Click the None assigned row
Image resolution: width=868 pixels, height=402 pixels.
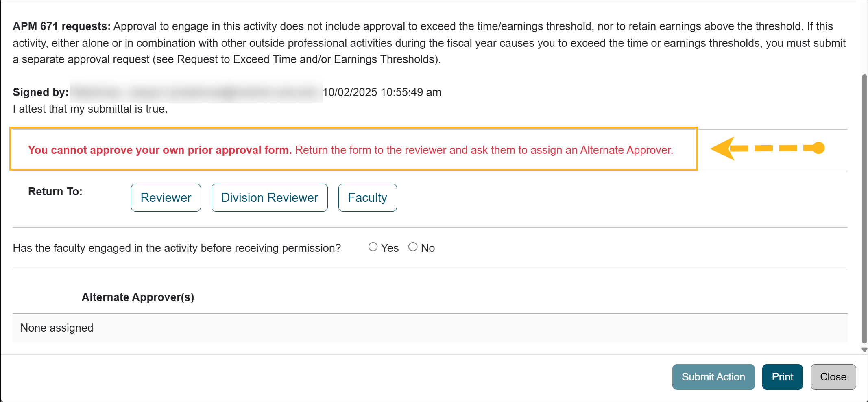pyautogui.click(x=57, y=328)
